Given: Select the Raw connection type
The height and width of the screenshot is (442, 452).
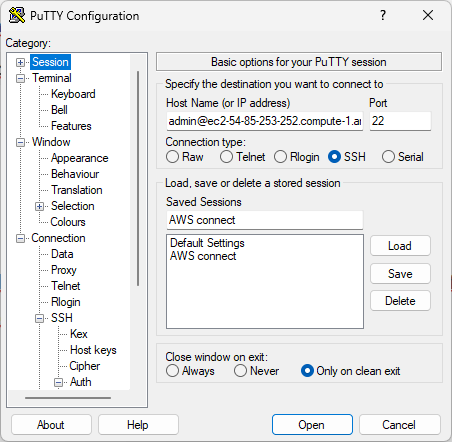Looking at the screenshot, I should click(184, 157).
